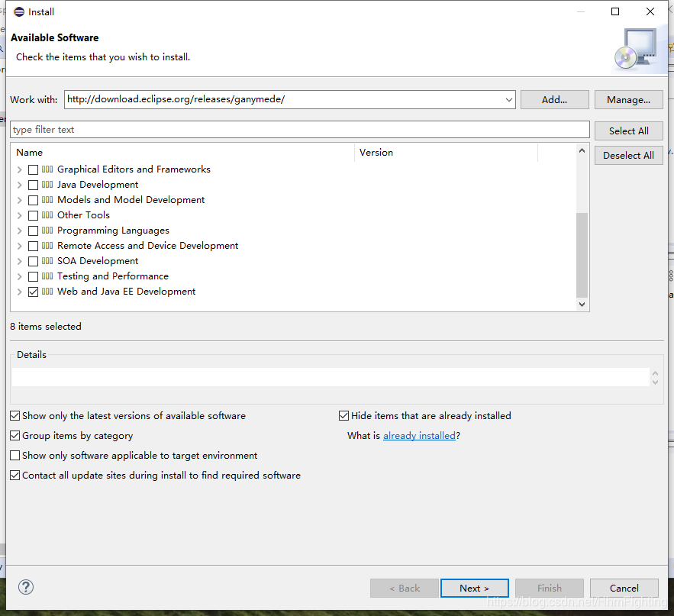The height and width of the screenshot is (616, 674).
Task: Check the Java Development checkbox
Action: tap(33, 185)
